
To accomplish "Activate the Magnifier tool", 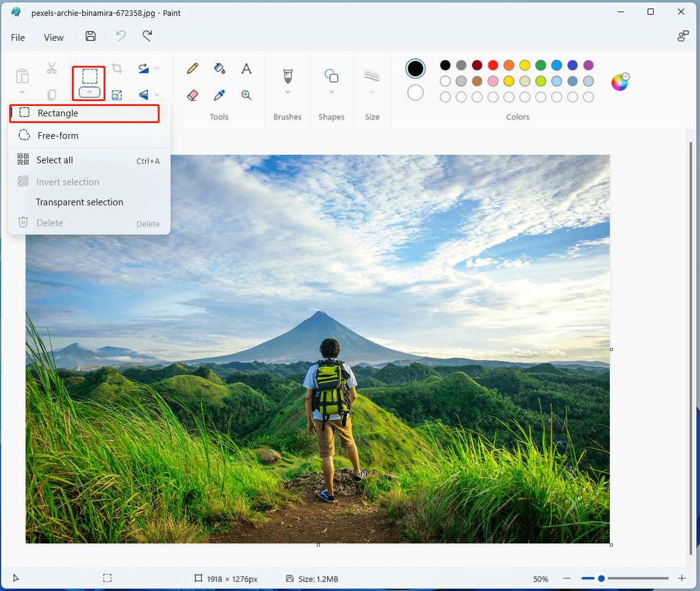I will click(x=246, y=95).
